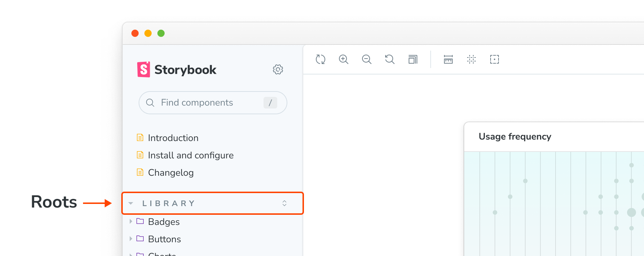Open the Changelog page
Image resolution: width=644 pixels, height=256 pixels.
(171, 172)
